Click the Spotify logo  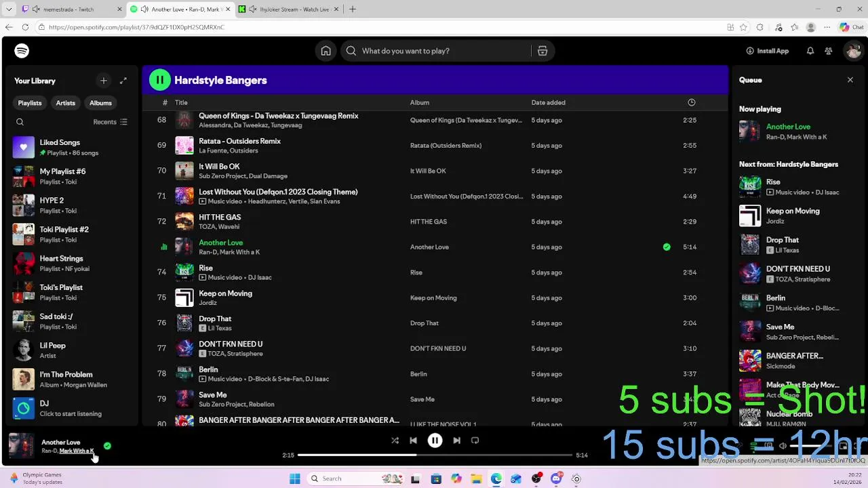22,51
